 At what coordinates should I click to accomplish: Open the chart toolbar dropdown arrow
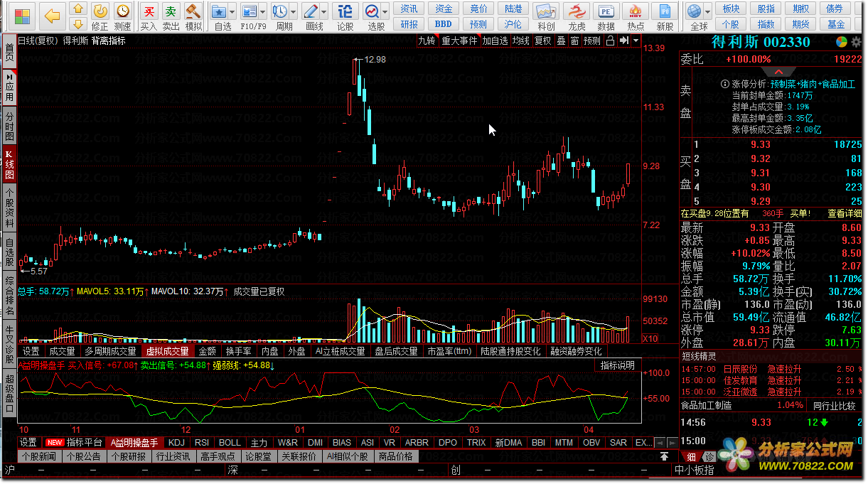(636, 41)
